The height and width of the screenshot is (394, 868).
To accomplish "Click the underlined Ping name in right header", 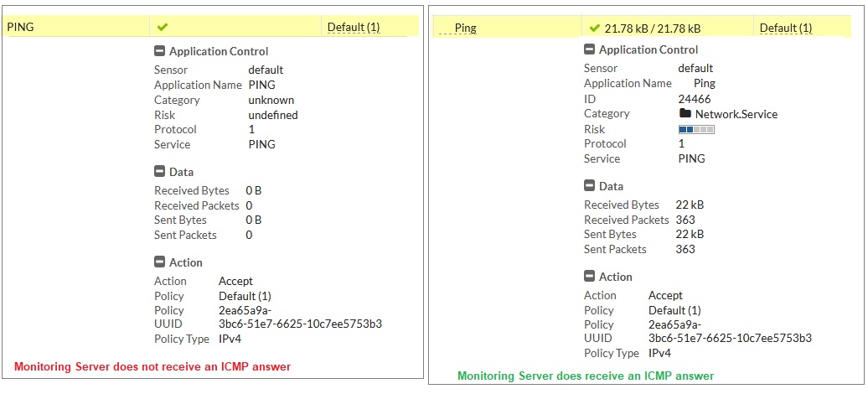I will (465, 28).
